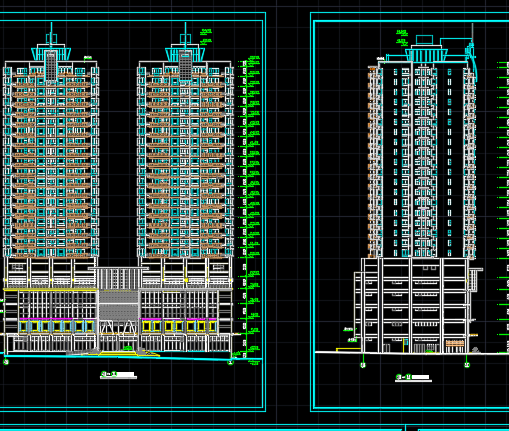Select the rooftop box on the side elevation
509x431 pixels.
424,40
